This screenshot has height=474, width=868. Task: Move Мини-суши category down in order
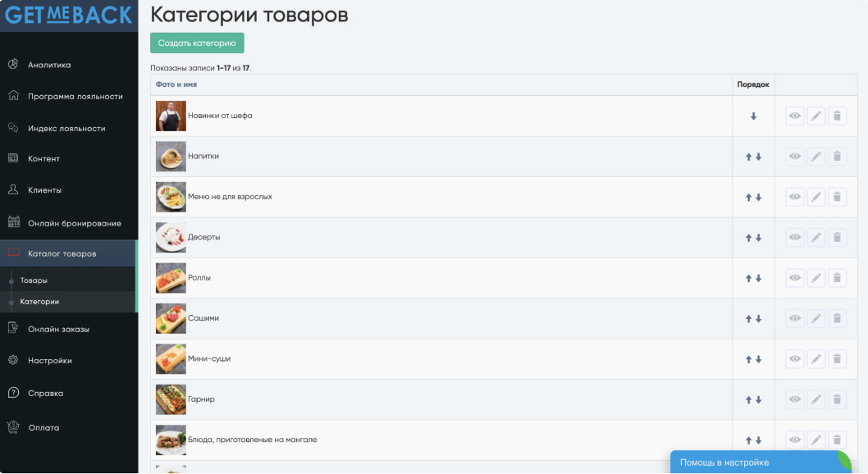[759, 359]
